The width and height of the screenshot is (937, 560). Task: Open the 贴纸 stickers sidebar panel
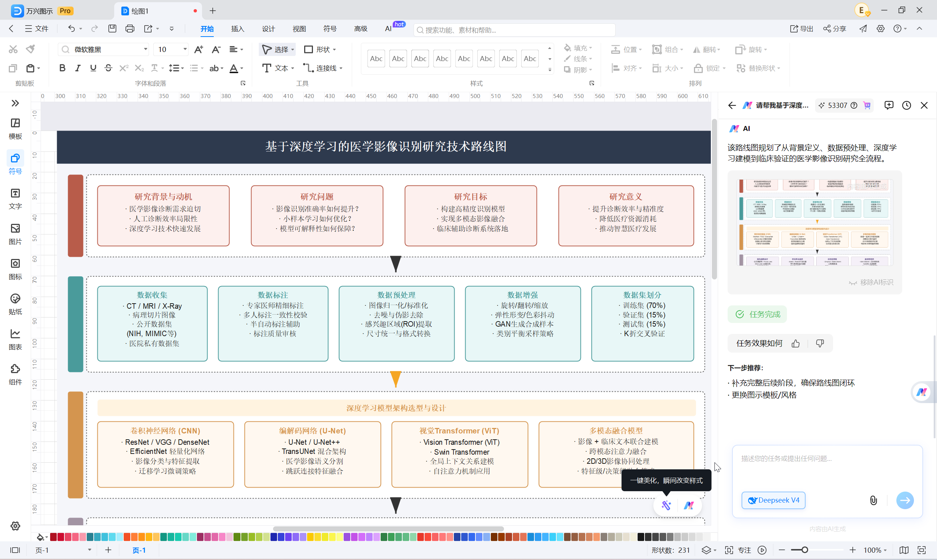pos(15,304)
